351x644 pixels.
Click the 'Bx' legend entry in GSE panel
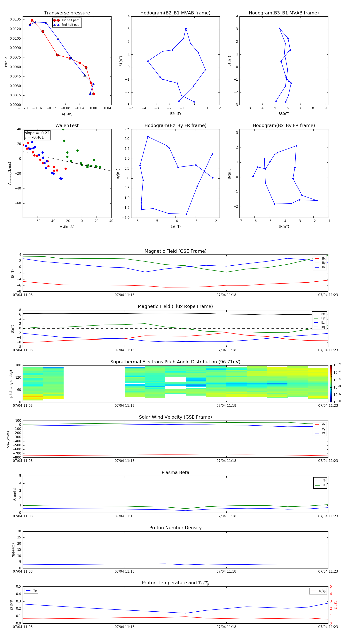tap(320, 259)
